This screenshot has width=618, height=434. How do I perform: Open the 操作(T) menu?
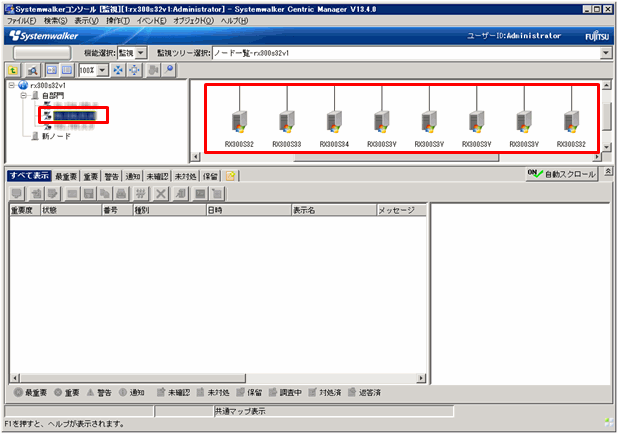coord(118,21)
